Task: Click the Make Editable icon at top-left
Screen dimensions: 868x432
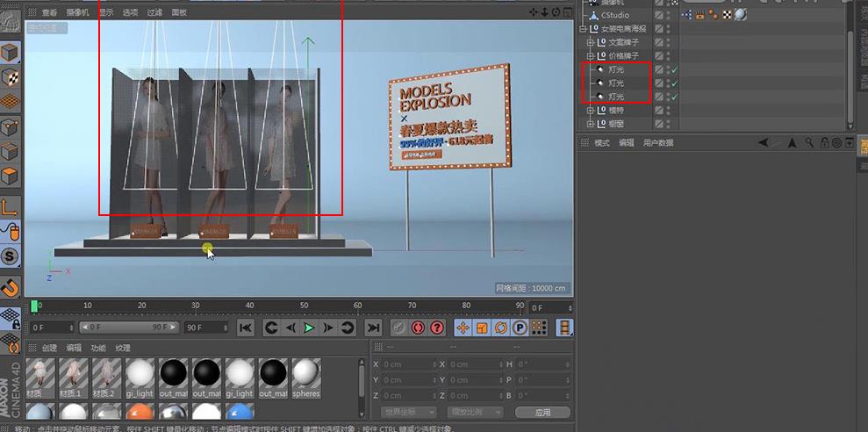Action: click(x=10, y=22)
